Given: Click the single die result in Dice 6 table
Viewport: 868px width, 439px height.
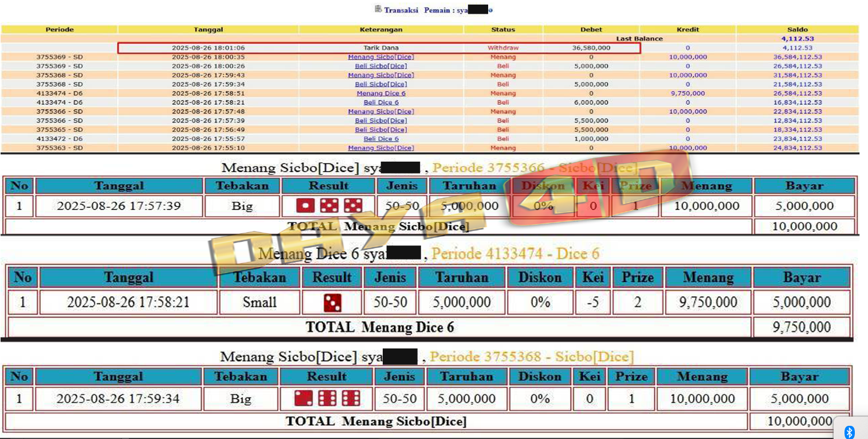Looking at the screenshot, I should tap(332, 302).
